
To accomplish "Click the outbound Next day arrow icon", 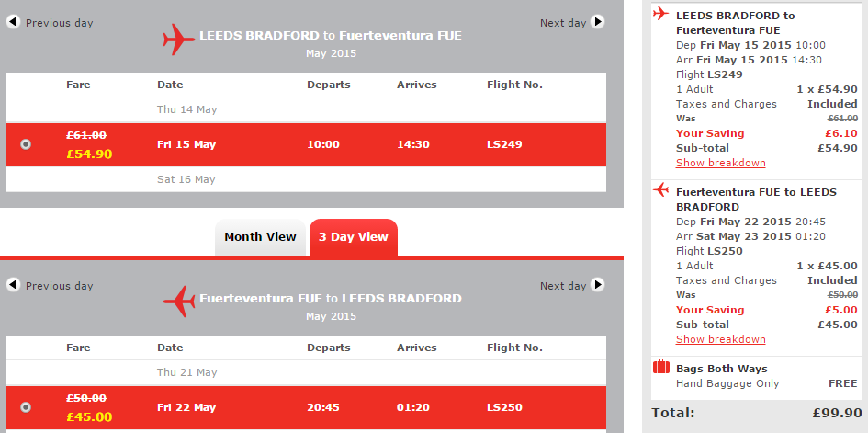I will (x=597, y=22).
